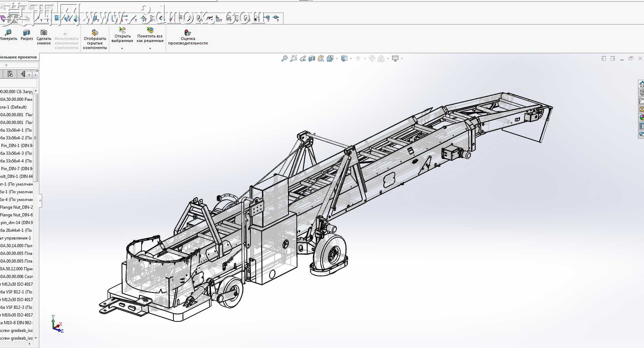Open the Hide/Show Items dropdown arrow
Viewport: 644px width, 348px height.
365,59
